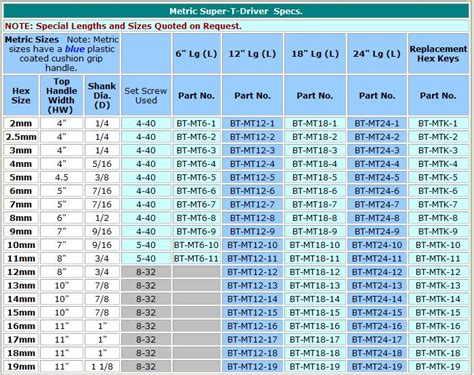This screenshot has height=375, width=474.
Task: Click part number BT-MT12-1
Action: point(252,123)
